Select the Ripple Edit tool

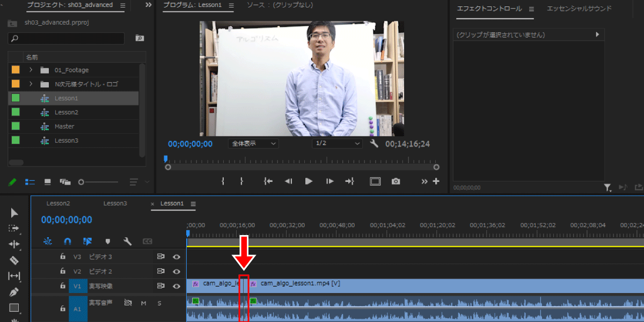coord(14,244)
